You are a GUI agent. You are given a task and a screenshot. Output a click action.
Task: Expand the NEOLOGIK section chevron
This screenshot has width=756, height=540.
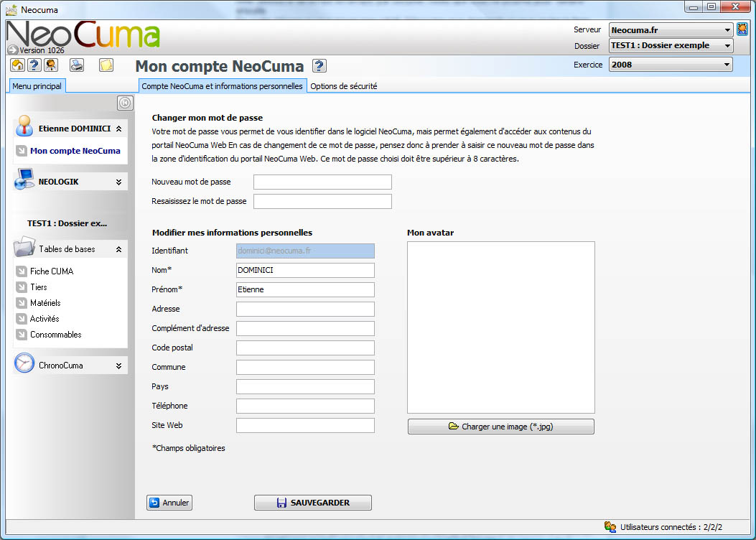click(118, 182)
